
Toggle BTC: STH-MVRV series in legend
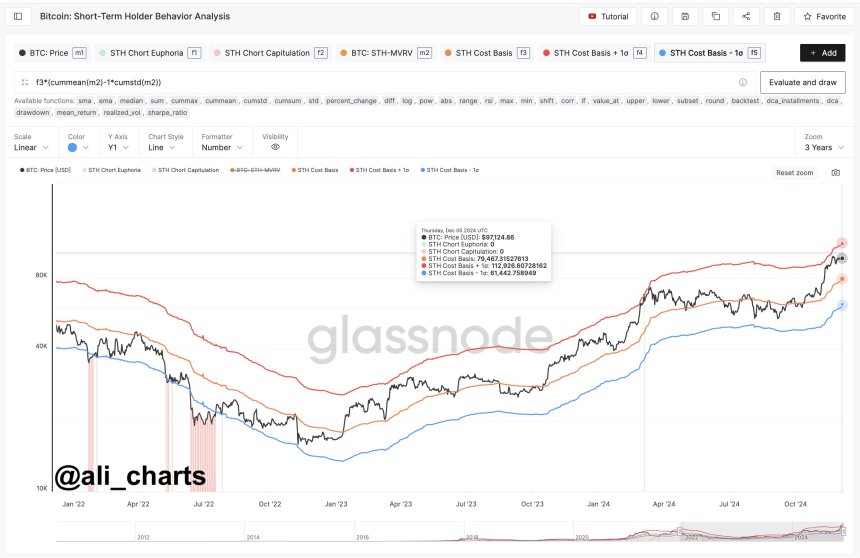coord(259,171)
